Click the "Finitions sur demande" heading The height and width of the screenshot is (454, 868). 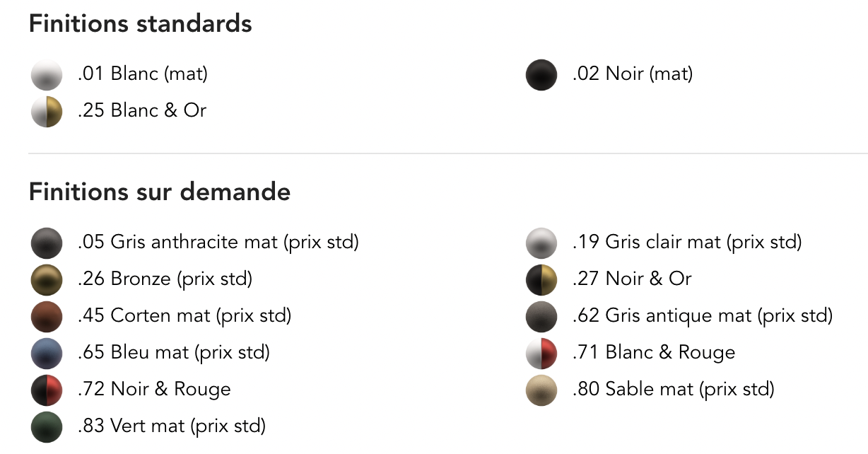coord(160,192)
